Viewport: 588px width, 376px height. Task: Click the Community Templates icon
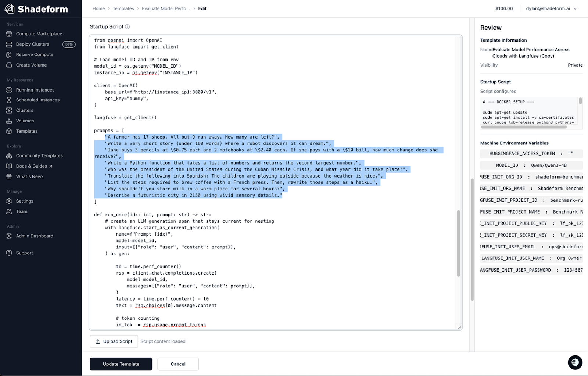point(9,156)
